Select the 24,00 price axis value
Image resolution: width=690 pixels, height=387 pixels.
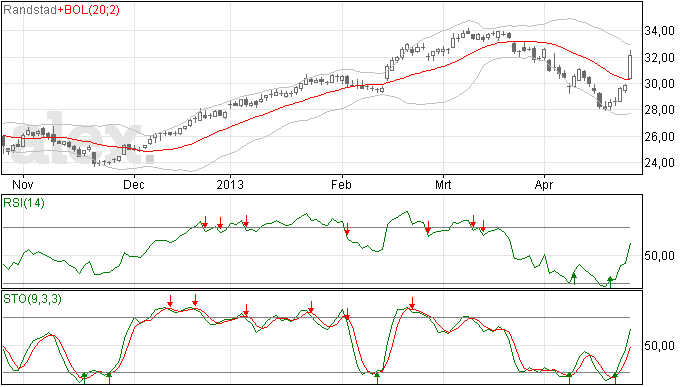659,163
